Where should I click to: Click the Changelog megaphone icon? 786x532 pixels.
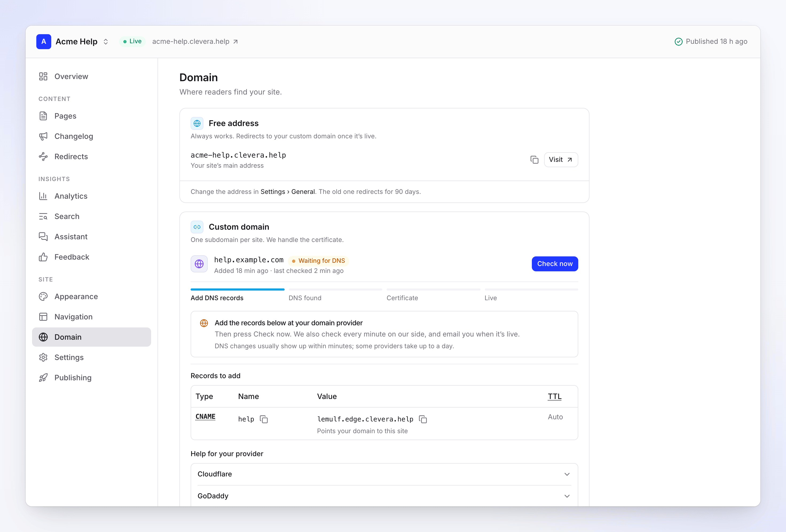coord(43,136)
